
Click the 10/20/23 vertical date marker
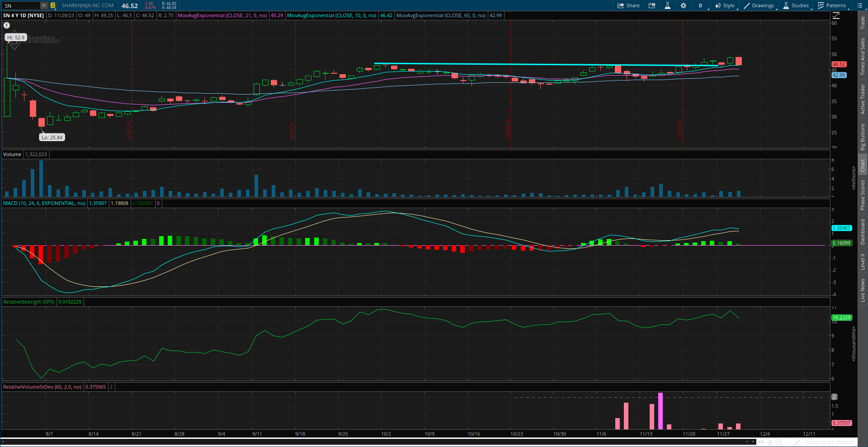[507, 129]
